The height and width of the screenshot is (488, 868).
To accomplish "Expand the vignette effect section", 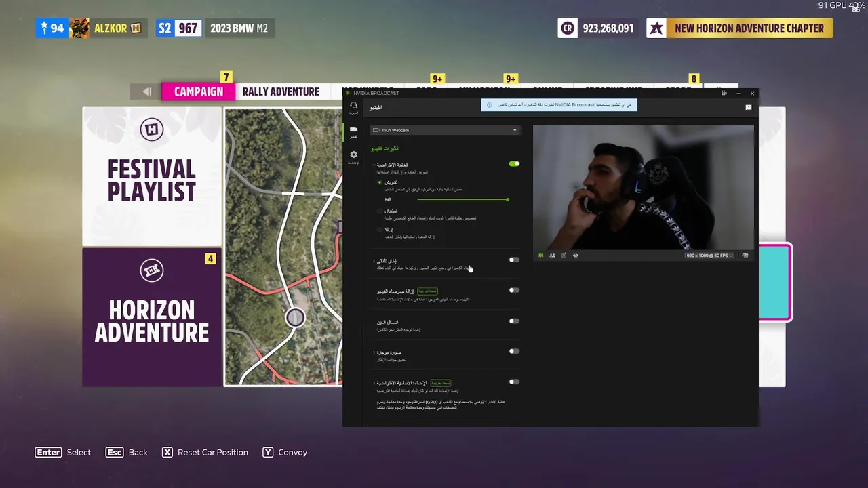I will [x=374, y=352].
